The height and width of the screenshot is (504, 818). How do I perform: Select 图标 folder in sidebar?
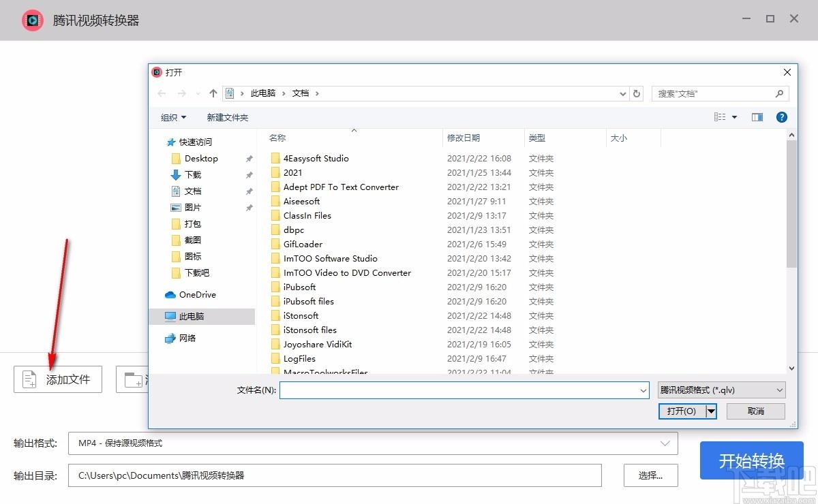pyautogui.click(x=193, y=256)
